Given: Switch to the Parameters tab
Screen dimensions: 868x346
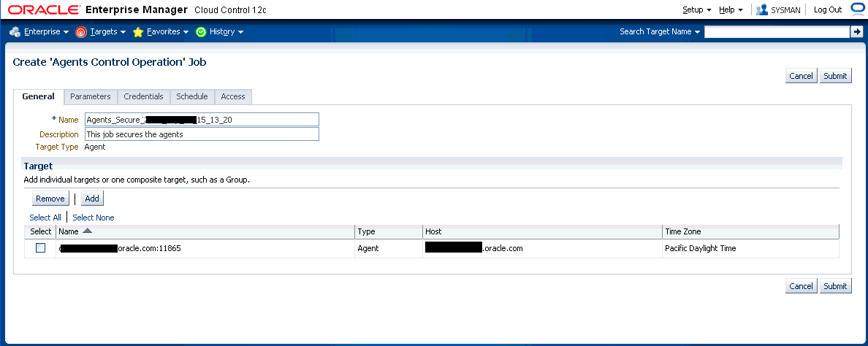Looking at the screenshot, I should pyautogui.click(x=90, y=97).
